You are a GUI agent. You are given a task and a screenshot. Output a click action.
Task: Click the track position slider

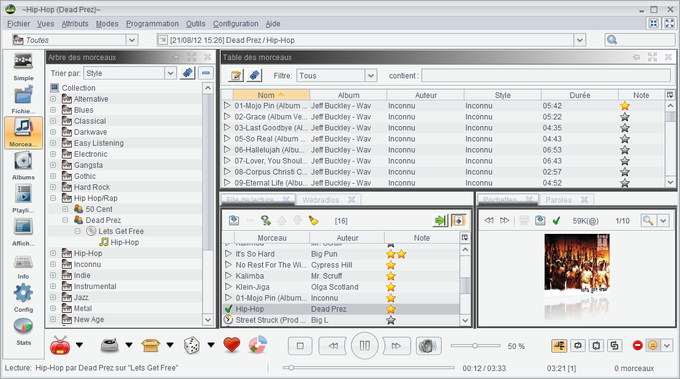pyautogui.click(x=369, y=368)
